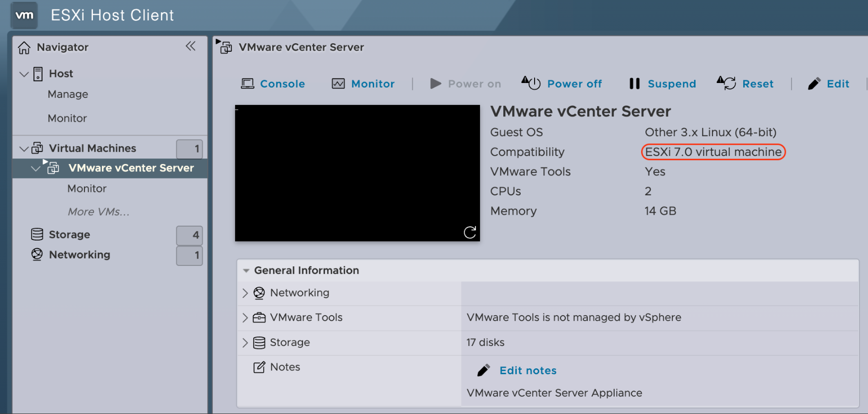Click the Suspend pause icon
Viewport: 868px width, 414px height.
coord(634,83)
